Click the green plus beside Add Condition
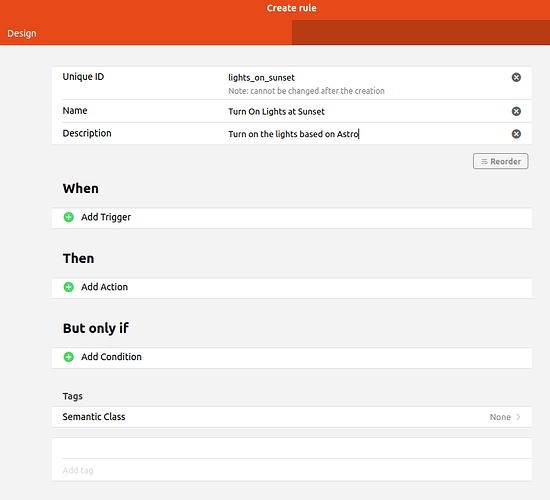This screenshot has width=550, height=500. (x=69, y=357)
